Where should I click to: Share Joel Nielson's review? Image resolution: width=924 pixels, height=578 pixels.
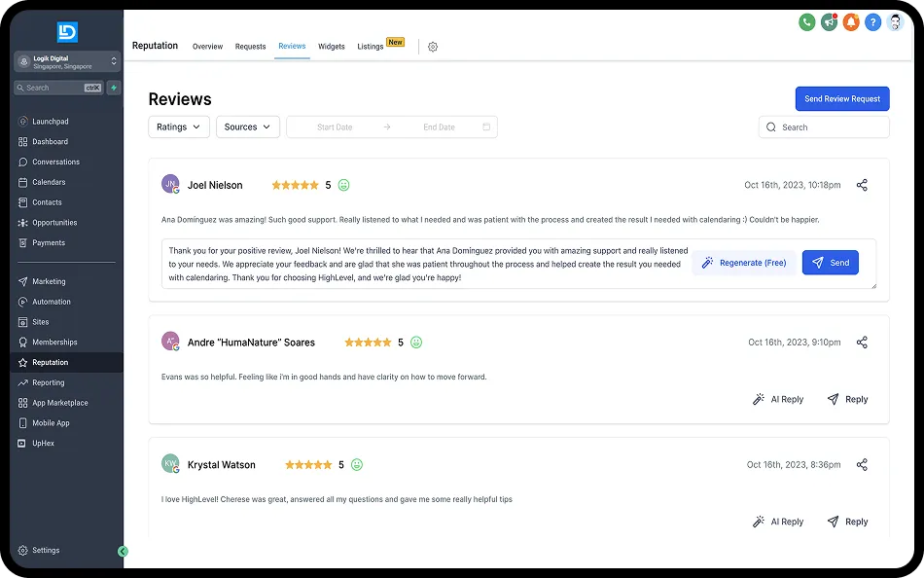pos(862,185)
